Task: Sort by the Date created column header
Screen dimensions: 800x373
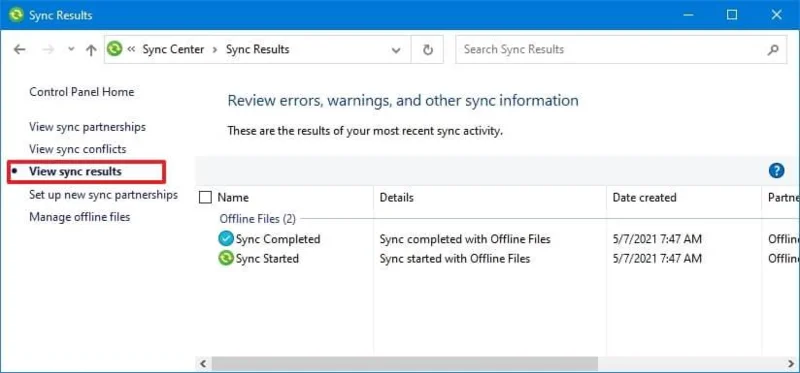Action: click(644, 197)
